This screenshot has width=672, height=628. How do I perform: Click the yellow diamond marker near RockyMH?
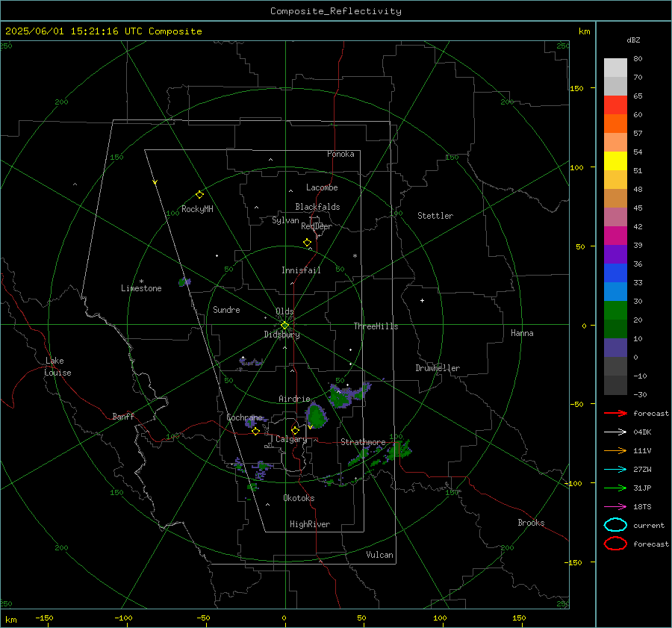pyautogui.click(x=199, y=195)
